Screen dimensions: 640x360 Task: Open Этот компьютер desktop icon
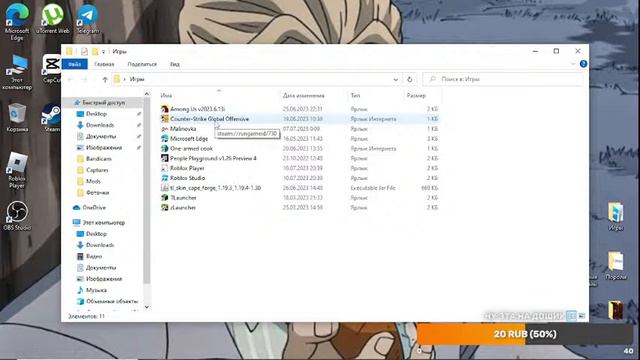point(17,73)
